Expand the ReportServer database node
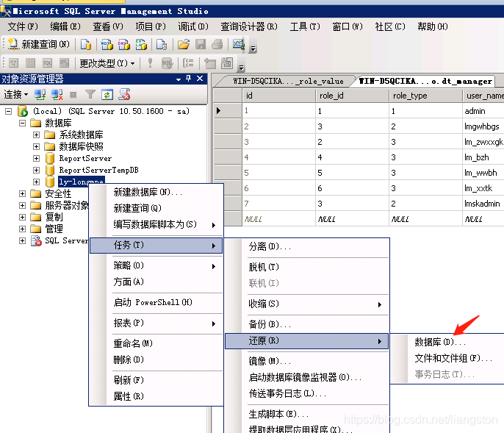 click(36, 158)
